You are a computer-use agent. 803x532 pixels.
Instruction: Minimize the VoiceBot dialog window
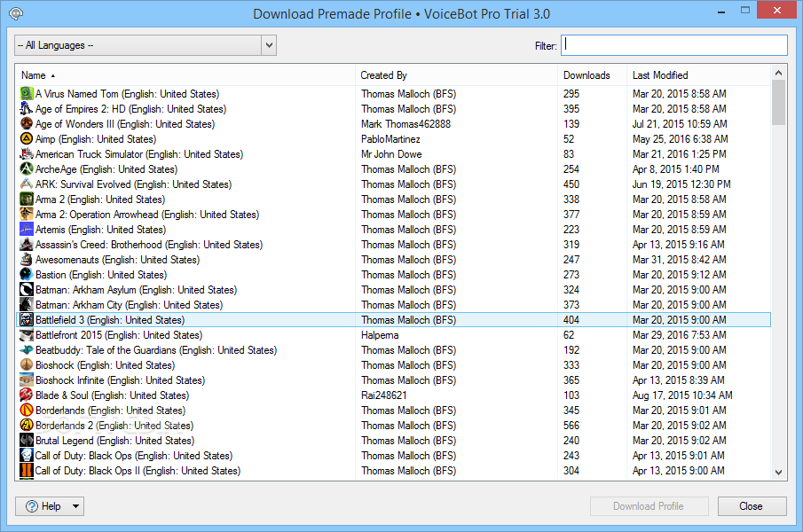tap(721, 12)
